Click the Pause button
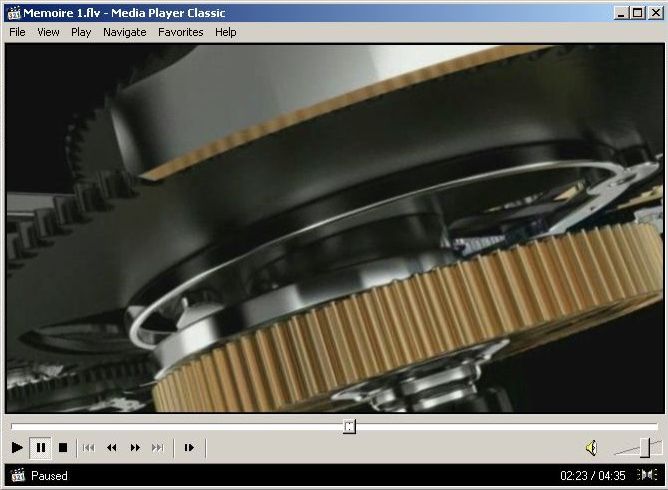This screenshot has width=668, height=490. pos(40,448)
